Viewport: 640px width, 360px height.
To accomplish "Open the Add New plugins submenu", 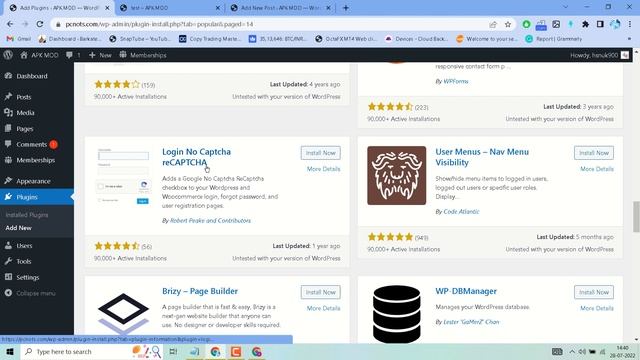I will tap(18, 228).
